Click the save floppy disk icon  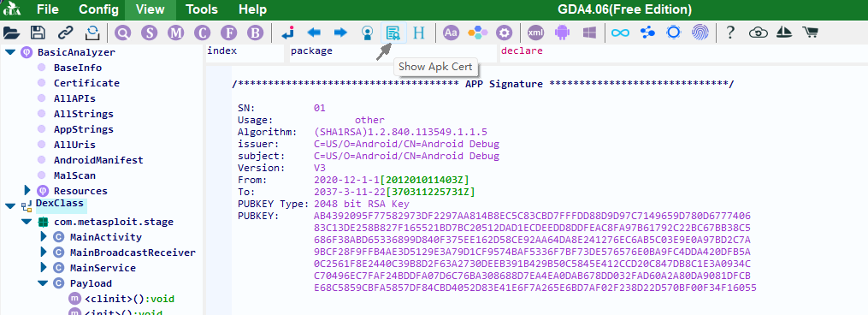[x=38, y=33]
